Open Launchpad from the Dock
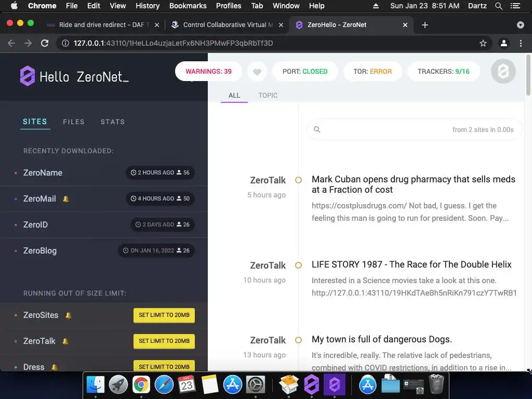The width and height of the screenshot is (532, 399). coord(118,384)
